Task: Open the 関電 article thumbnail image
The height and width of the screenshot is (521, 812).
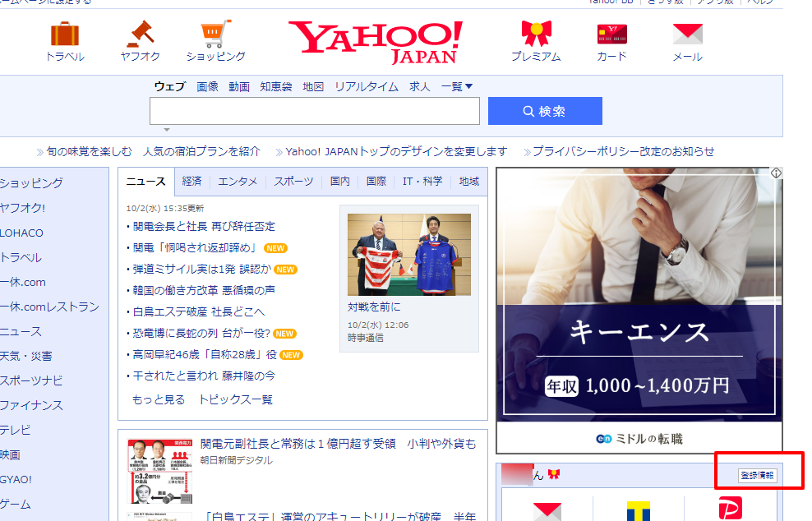Action: tap(160, 471)
